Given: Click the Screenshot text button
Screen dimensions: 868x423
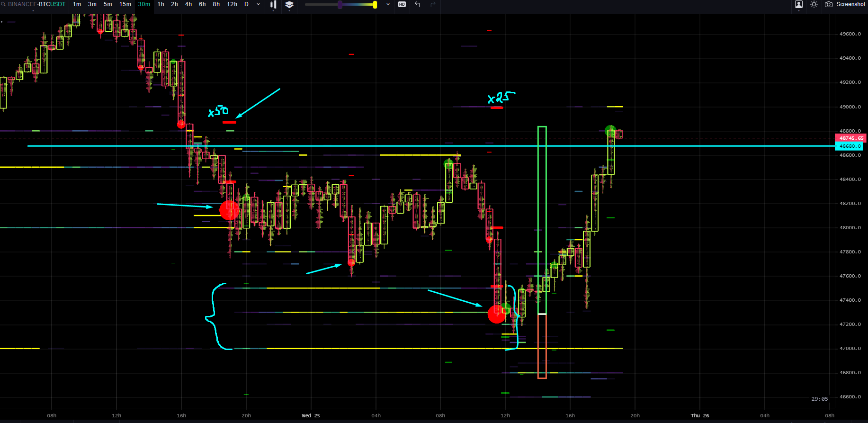Looking at the screenshot, I should [850, 4].
